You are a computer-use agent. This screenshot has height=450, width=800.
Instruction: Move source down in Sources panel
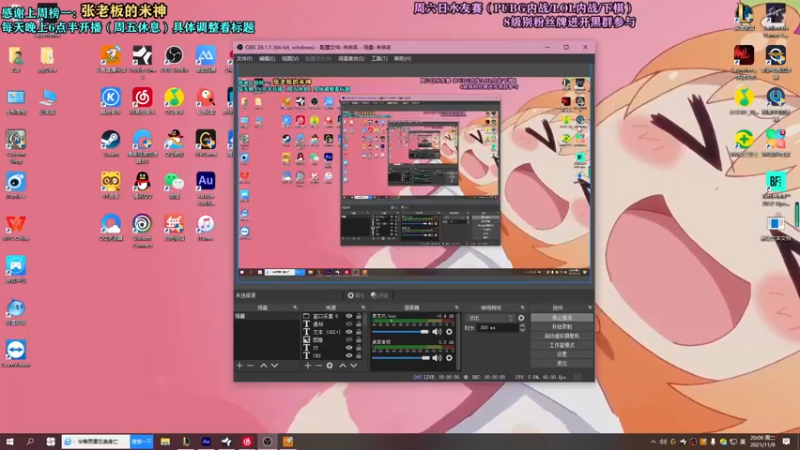click(354, 365)
